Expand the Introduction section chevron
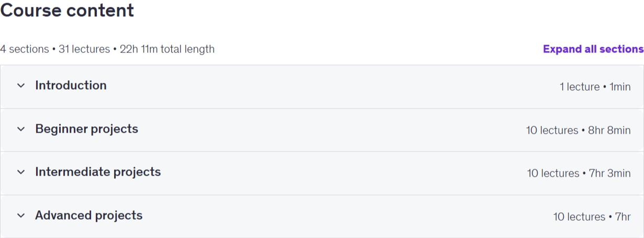The width and height of the screenshot is (644, 238). [21, 85]
